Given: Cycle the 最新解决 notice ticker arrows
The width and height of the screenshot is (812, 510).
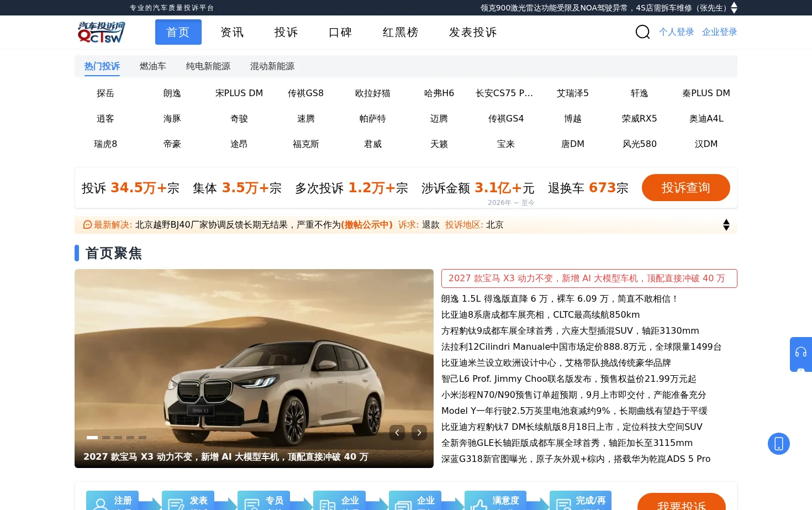Looking at the screenshot, I should (x=726, y=225).
